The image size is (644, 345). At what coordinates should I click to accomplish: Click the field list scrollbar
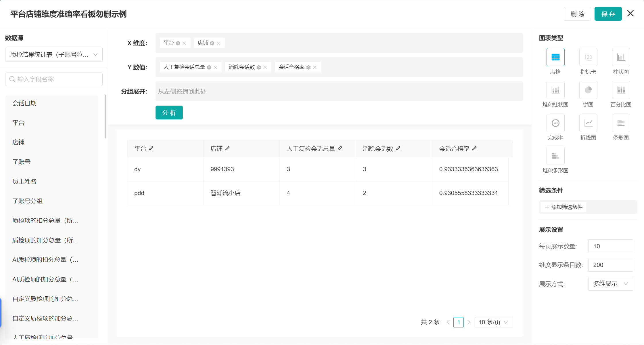click(x=106, y=117)
